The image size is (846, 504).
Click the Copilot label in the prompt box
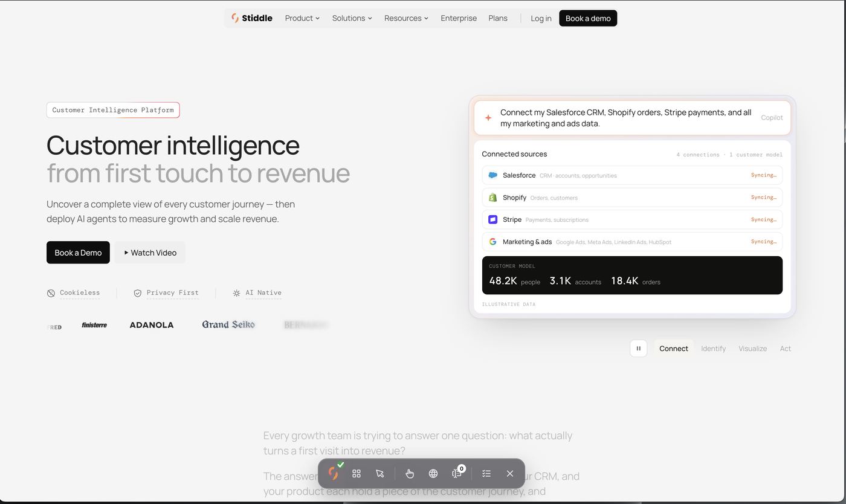pyautogui.click(x=772, y=118)
